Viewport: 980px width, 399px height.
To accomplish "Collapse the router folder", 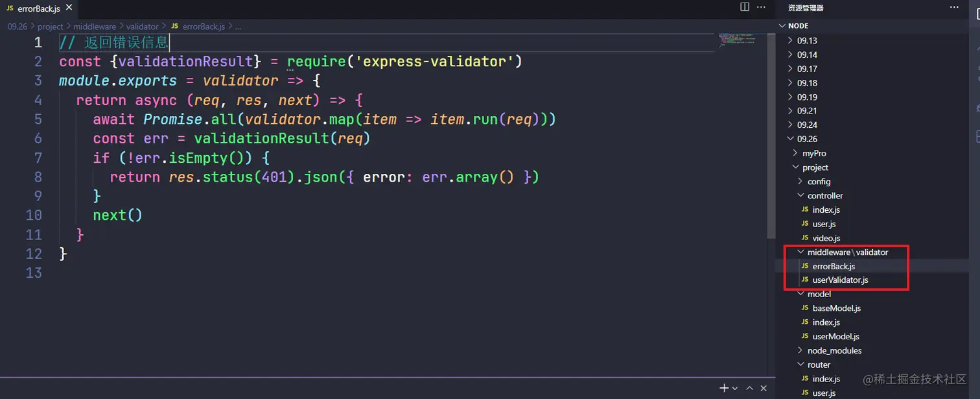I will pos(819,365).
